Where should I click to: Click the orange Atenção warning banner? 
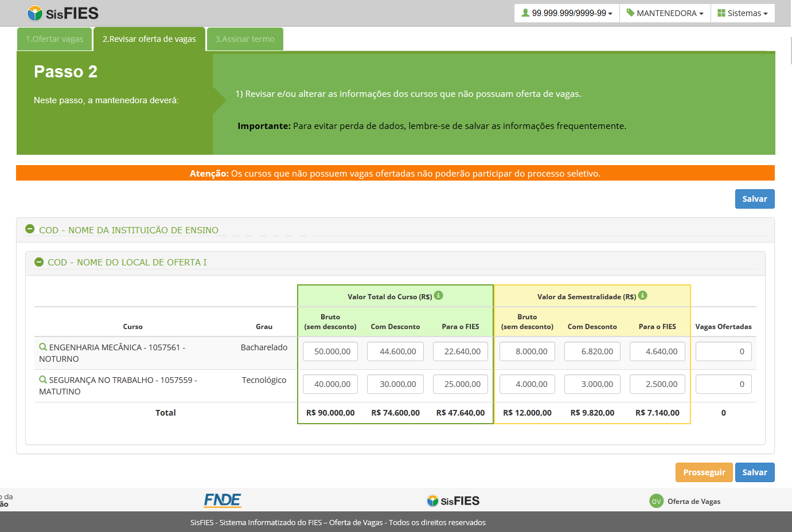click(x=395, y=173)
